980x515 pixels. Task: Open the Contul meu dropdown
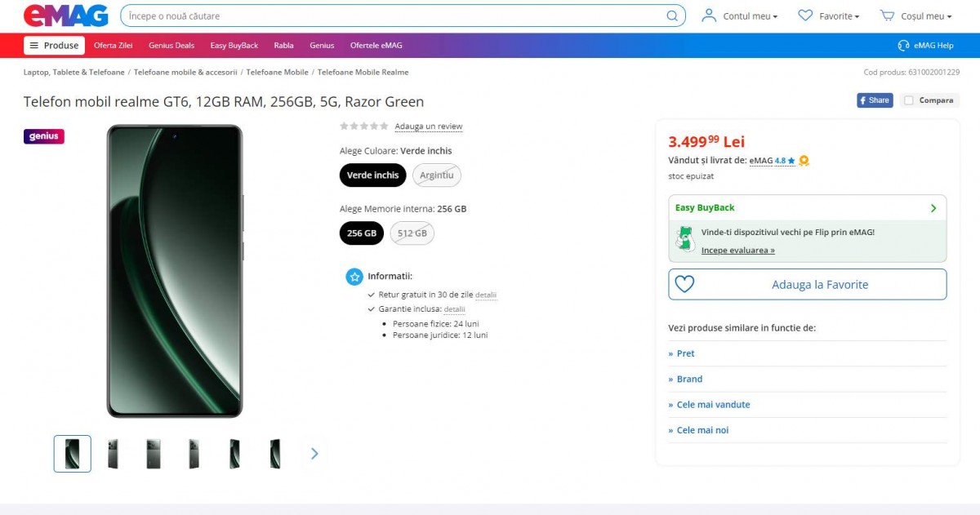pyautogui.click(x=740, y=16)
